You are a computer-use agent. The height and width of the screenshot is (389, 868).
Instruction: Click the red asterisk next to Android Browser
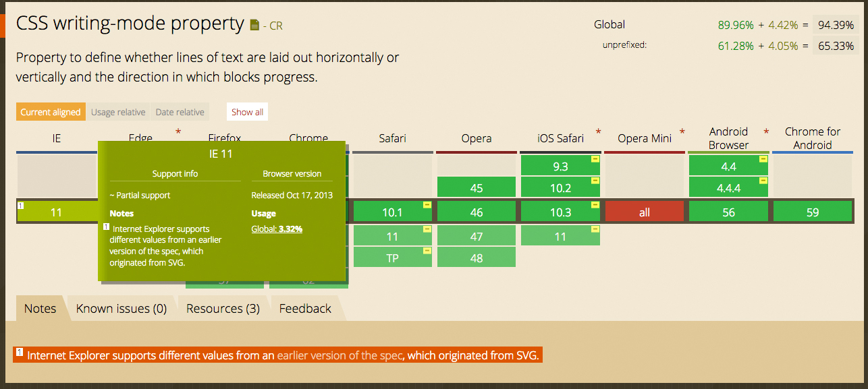click(x=766, y=131)
